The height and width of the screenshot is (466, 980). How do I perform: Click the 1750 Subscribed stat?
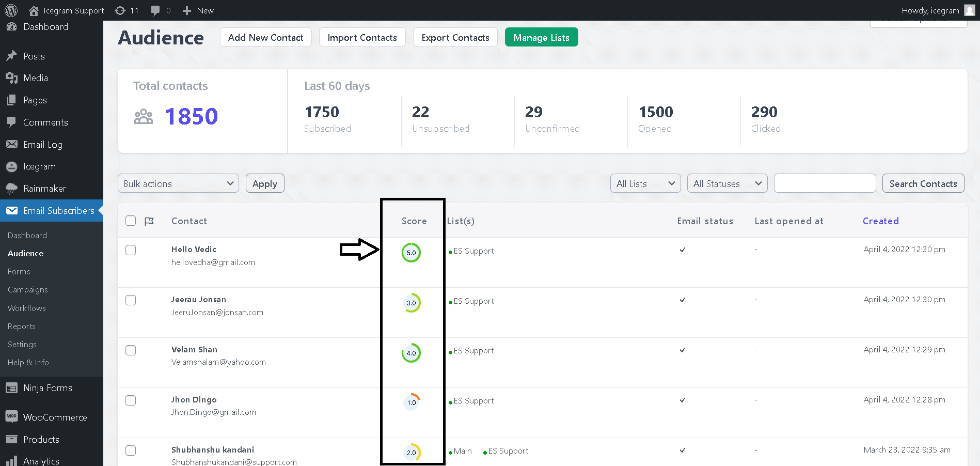click(x=328, y=119)
